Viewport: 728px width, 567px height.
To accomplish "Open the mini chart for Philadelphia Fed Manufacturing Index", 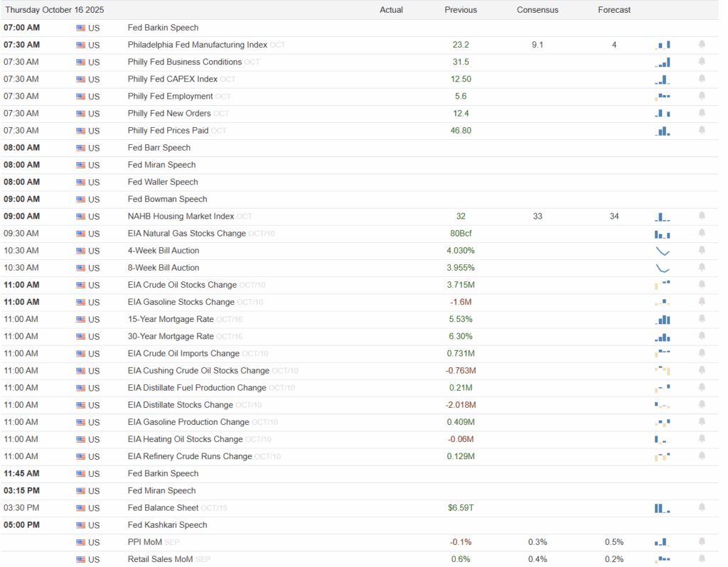I will pyautogui.click(x=662, y=44).
